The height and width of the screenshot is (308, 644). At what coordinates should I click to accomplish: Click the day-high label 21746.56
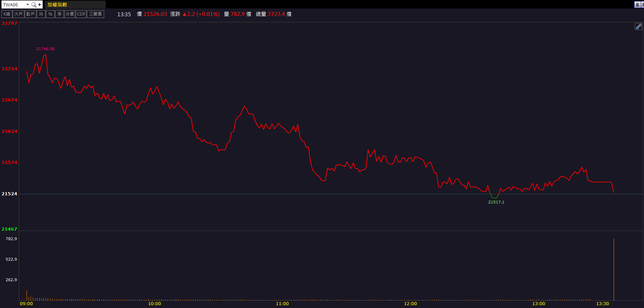pos(45,49)
